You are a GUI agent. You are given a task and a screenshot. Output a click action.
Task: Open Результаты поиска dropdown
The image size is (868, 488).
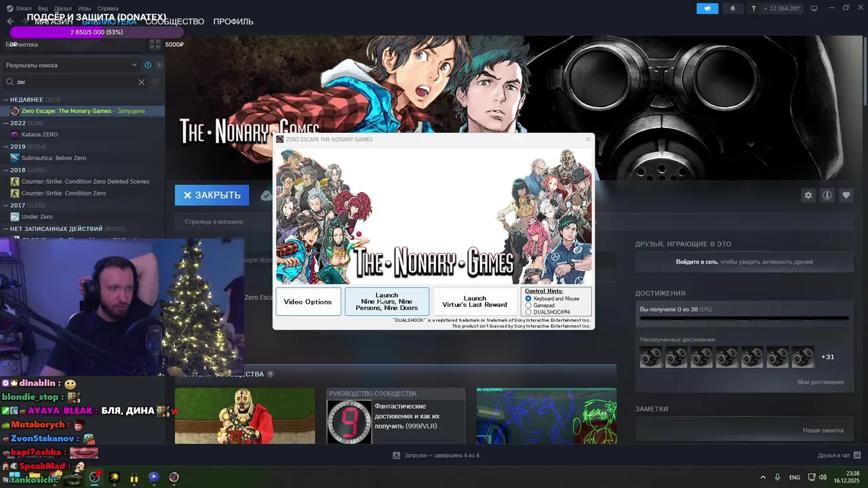click(x=71, y=65)
